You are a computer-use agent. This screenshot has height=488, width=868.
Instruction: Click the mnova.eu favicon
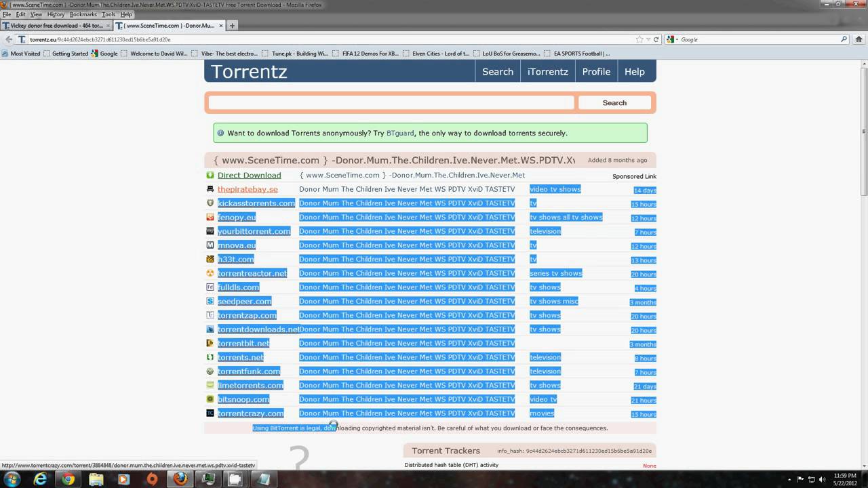(x=210, y=245)
